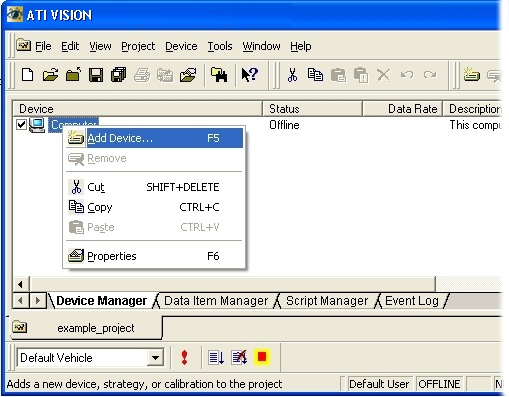509x397 pixels.
Task: Click the disabled Remove context menu entry
Action: [154, 158]
